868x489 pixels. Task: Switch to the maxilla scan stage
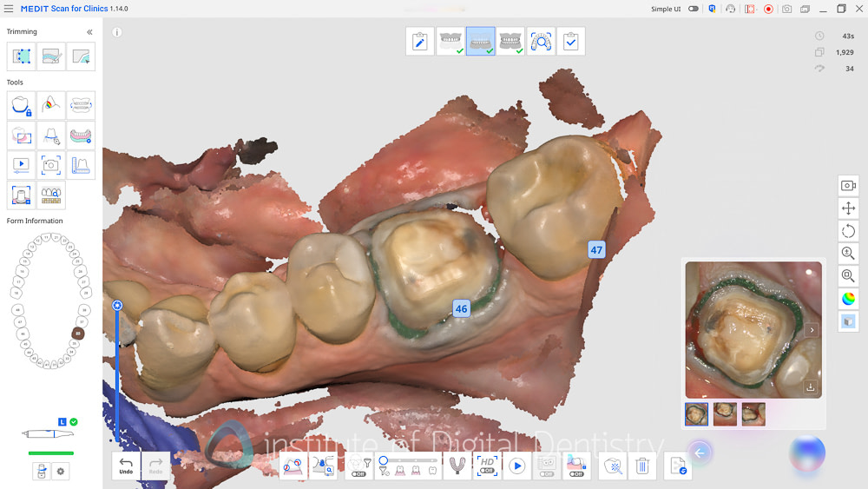(x=450, y=42)
